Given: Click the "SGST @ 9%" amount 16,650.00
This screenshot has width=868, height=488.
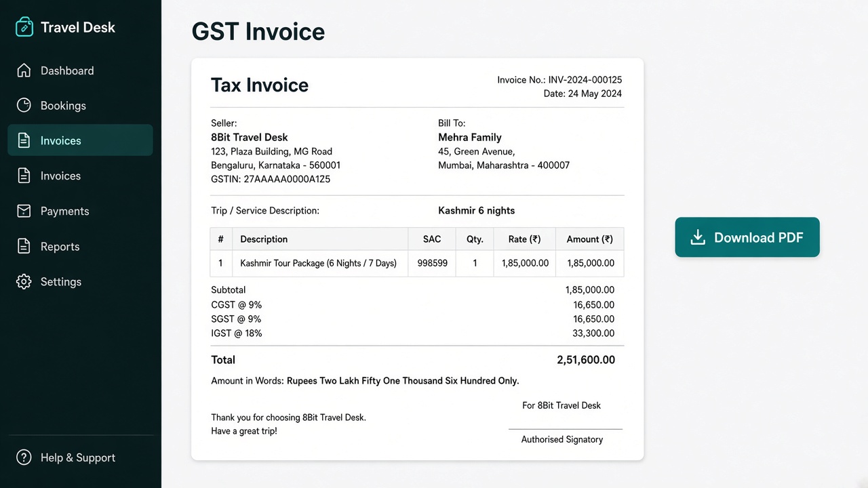Looking at the screenshot, I should (x=594, y=319).
